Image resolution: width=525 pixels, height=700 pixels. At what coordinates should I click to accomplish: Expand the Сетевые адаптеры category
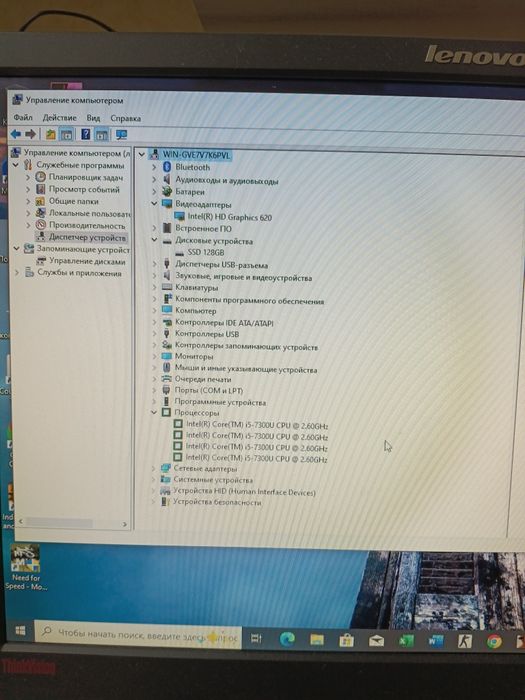[x=153, y=468]
